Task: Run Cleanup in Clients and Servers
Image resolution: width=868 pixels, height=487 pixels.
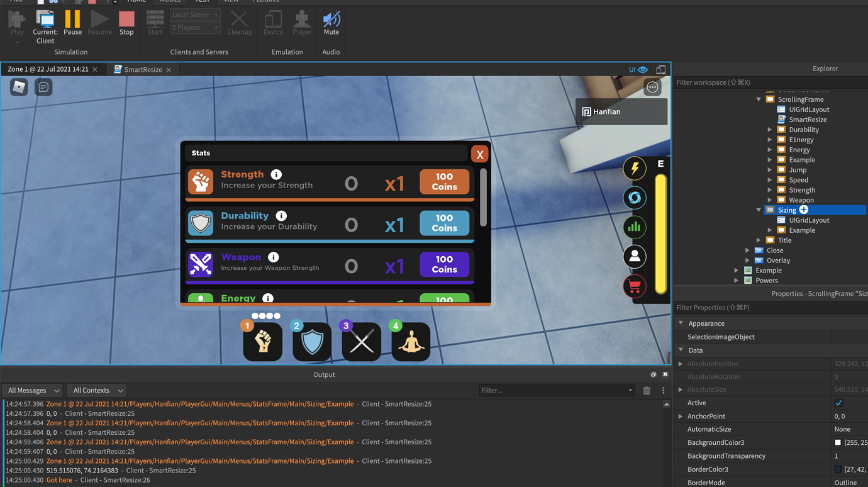Action: (240, 23)
